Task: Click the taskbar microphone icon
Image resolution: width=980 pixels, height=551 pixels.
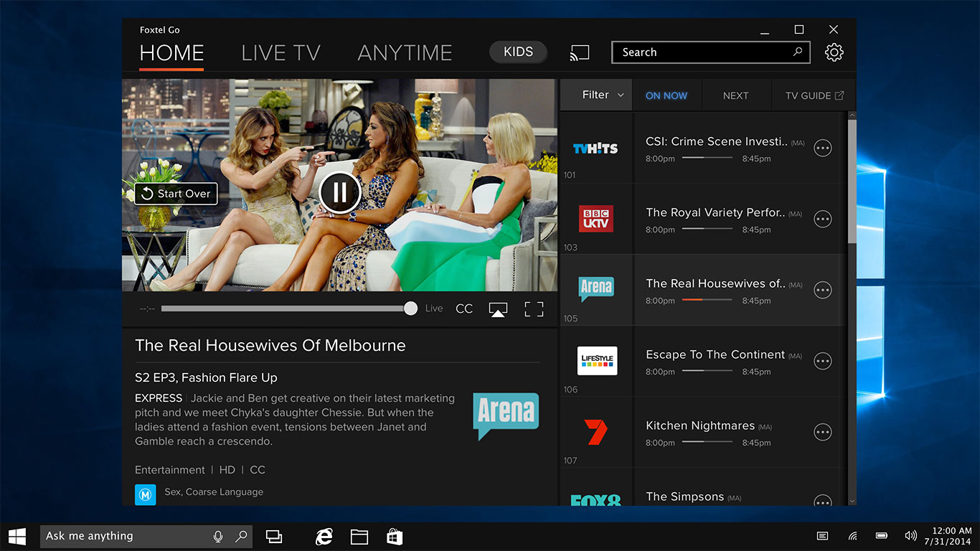Action: coord(218,536)
